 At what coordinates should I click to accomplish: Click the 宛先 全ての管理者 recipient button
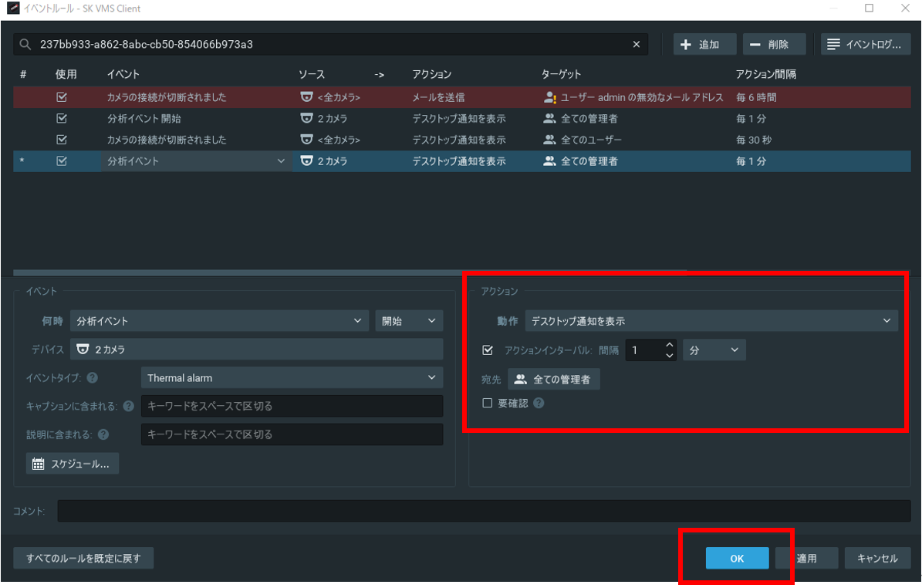point(554,379)
